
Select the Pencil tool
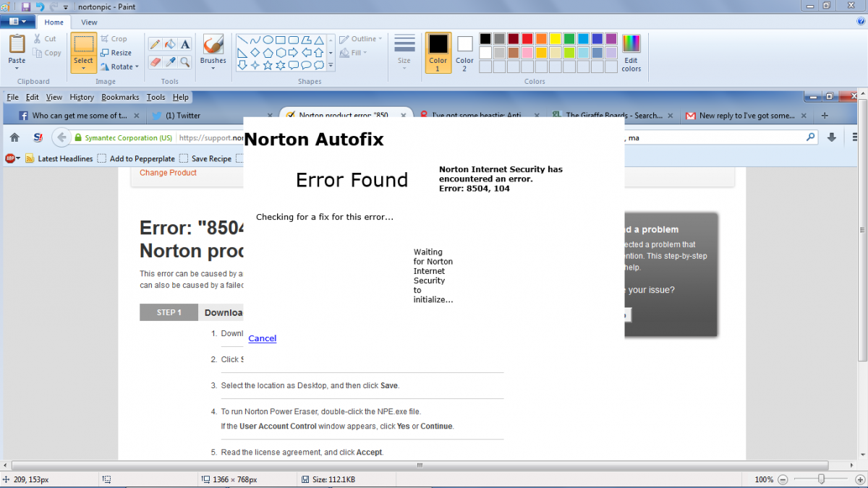click(155, 44)
